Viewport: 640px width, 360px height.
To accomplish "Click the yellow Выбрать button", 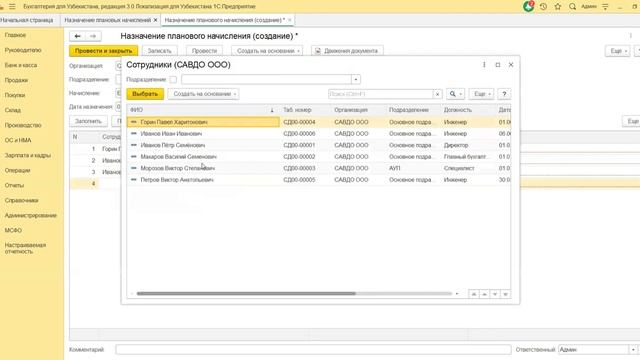I will point(145,94).
